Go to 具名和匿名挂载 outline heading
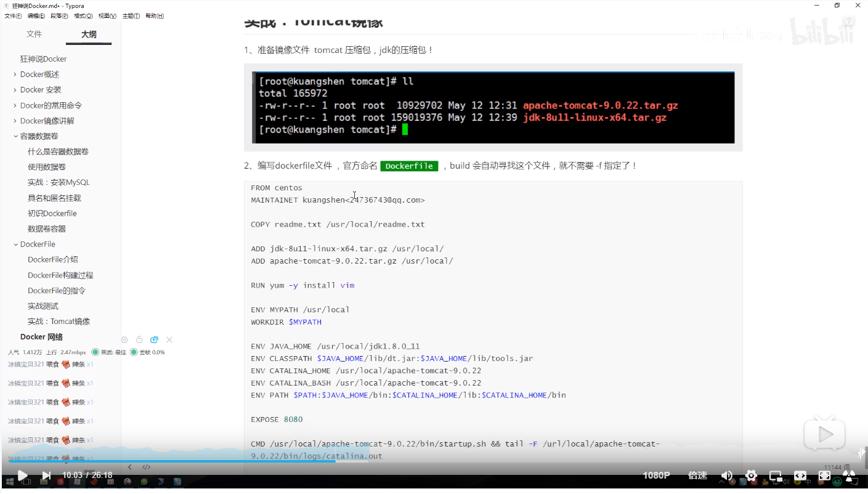 tap(54, 198)
